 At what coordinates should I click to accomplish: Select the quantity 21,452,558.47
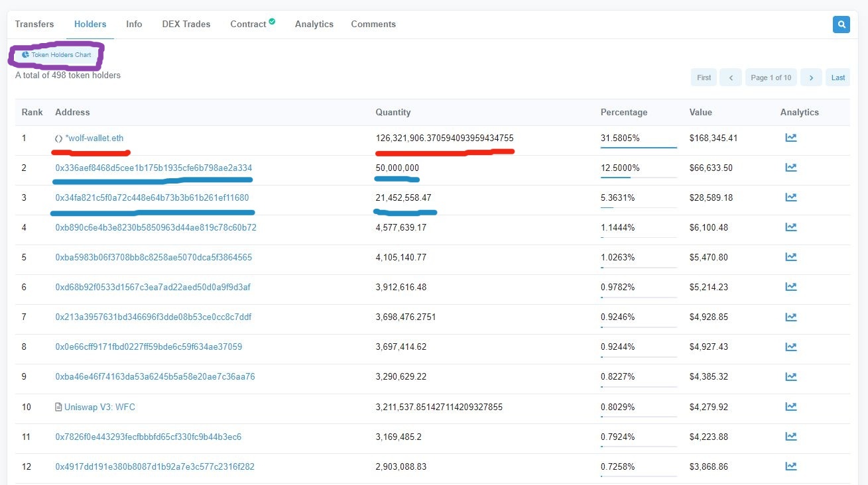tap(403, 197)
